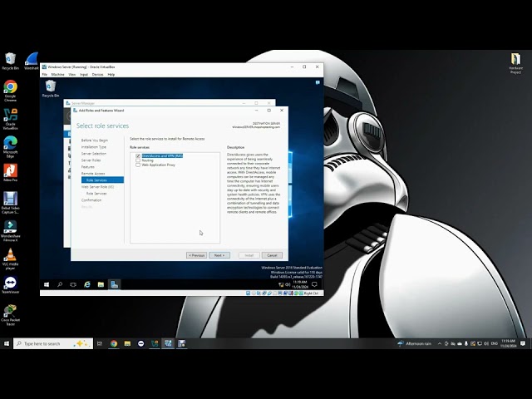Image resolution: width=532 pixels, height=399 pixels.
Task: Open Google Chrome desktop shortcut
Action: pyautogui.click(x=10, y=91)
